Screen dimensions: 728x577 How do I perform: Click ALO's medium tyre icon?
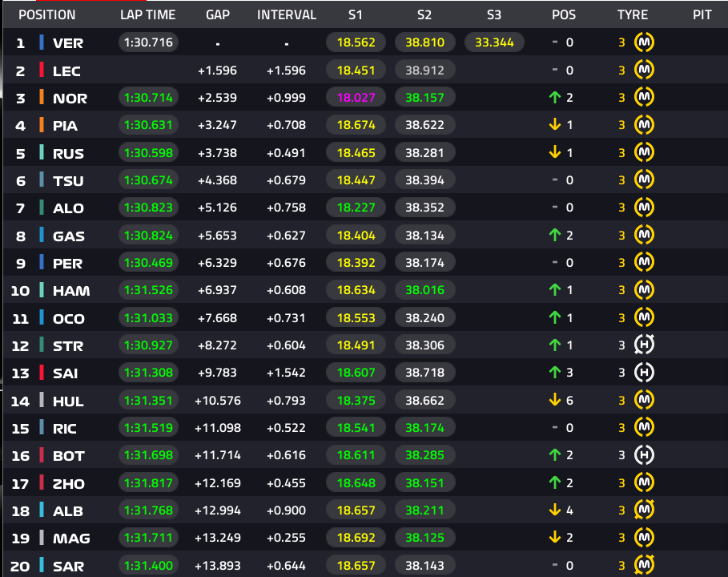[x=644, y=208]
